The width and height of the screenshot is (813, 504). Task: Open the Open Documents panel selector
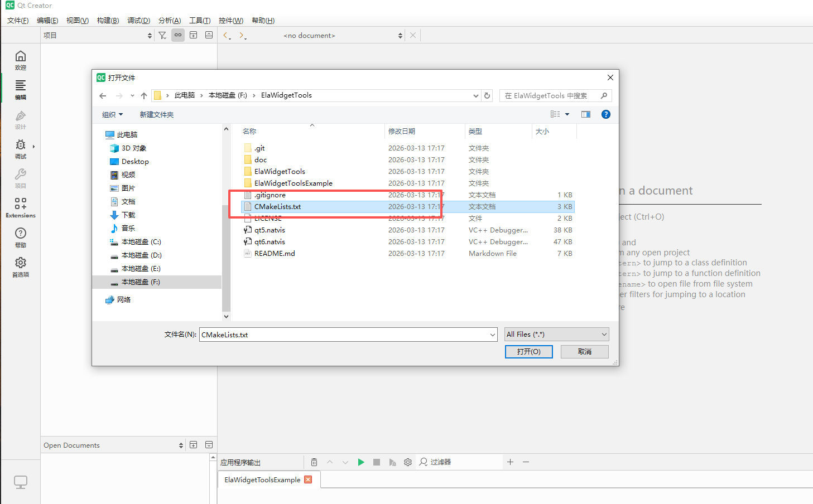(x=113, y=445)
